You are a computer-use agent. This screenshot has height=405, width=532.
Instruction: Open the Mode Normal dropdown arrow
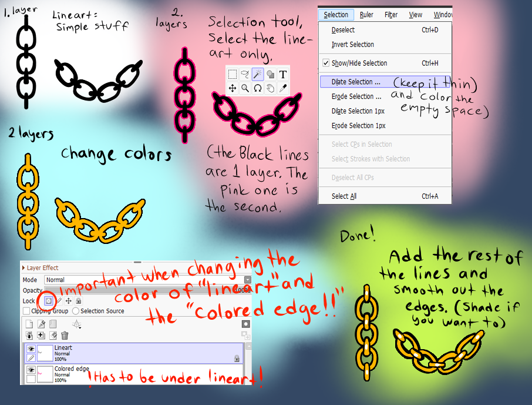tap(248, 280)
